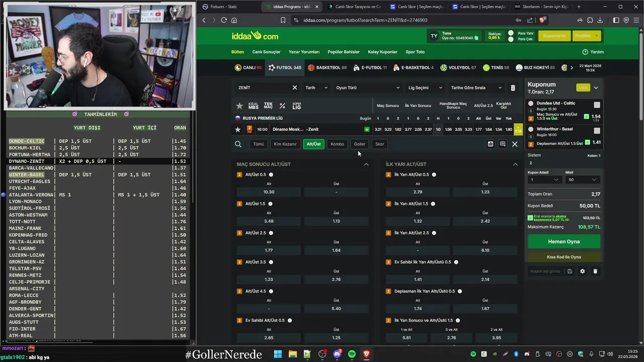Toggle the favorites star filter icon
The image size is (644, 362).
coord(239,106)
